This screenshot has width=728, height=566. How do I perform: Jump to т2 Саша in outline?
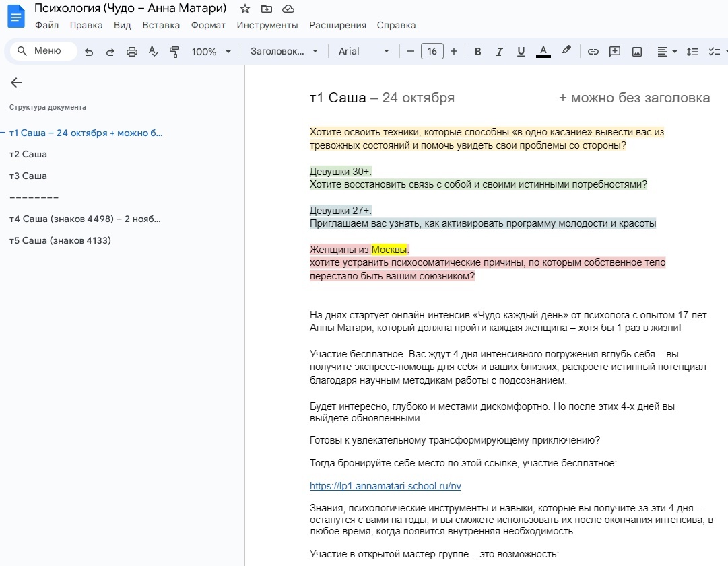[x=28, y=154]
